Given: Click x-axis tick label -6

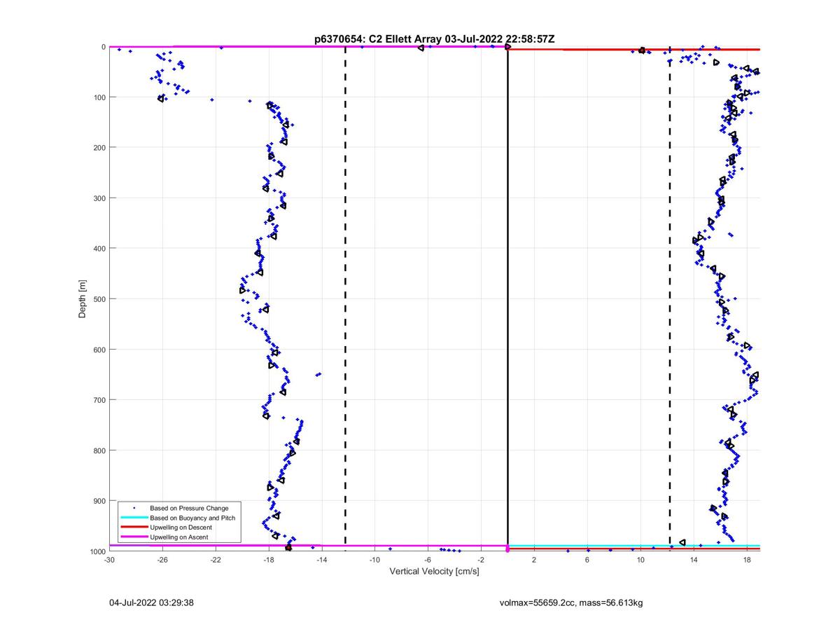Looking at the screenshot, I should [x=428, y=560].
